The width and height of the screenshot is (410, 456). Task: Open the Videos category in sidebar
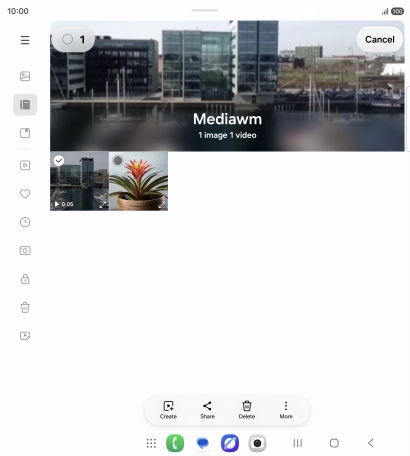(x=25, y=165)
